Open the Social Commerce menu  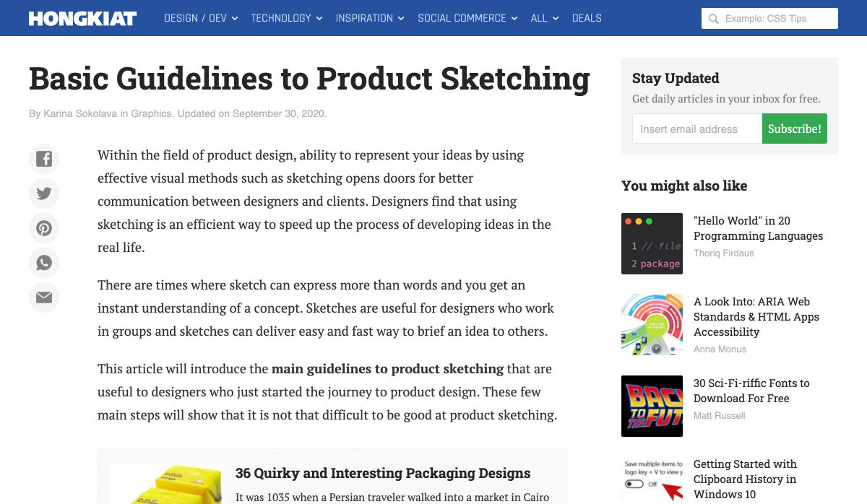(x=467, y=18)
